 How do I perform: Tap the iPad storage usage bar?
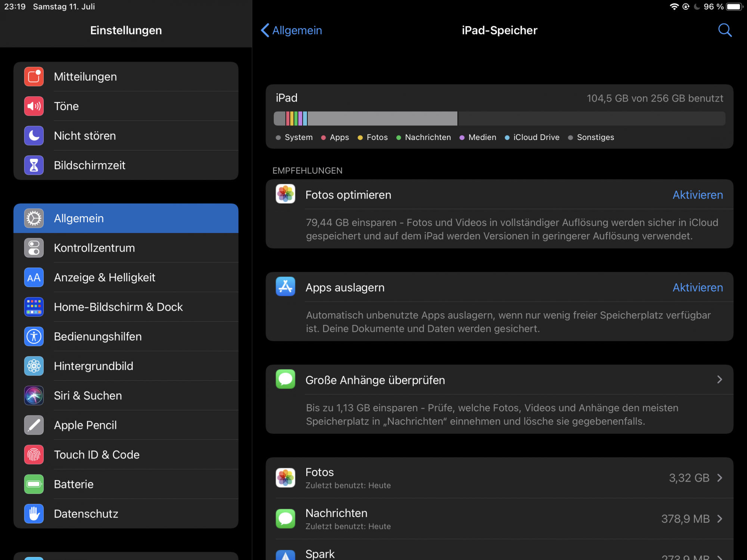(499, 118)
